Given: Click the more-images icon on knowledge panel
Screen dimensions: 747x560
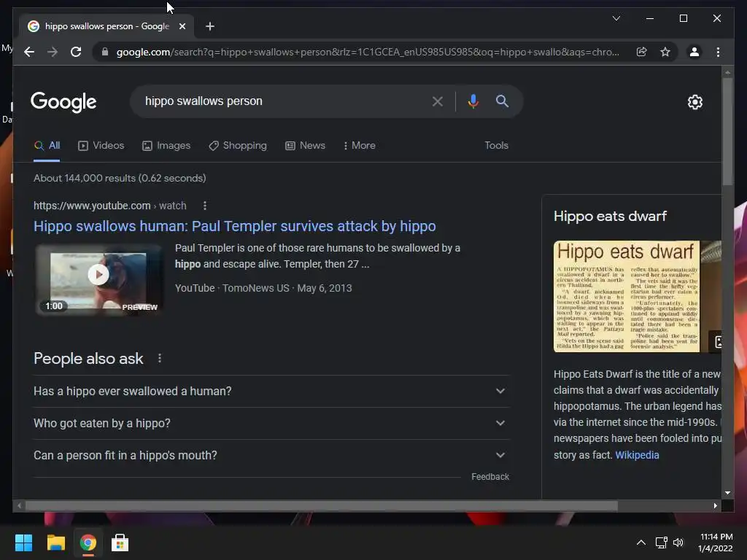Looking at the screenshot, I should (716, 341).
